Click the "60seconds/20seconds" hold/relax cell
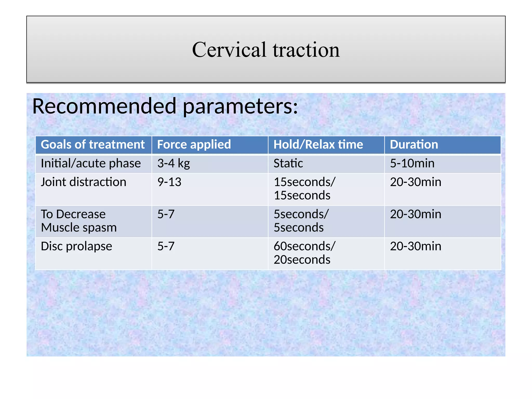Image resolution: width=532 pixels, height=399 pixels. (x=304, y=253)
